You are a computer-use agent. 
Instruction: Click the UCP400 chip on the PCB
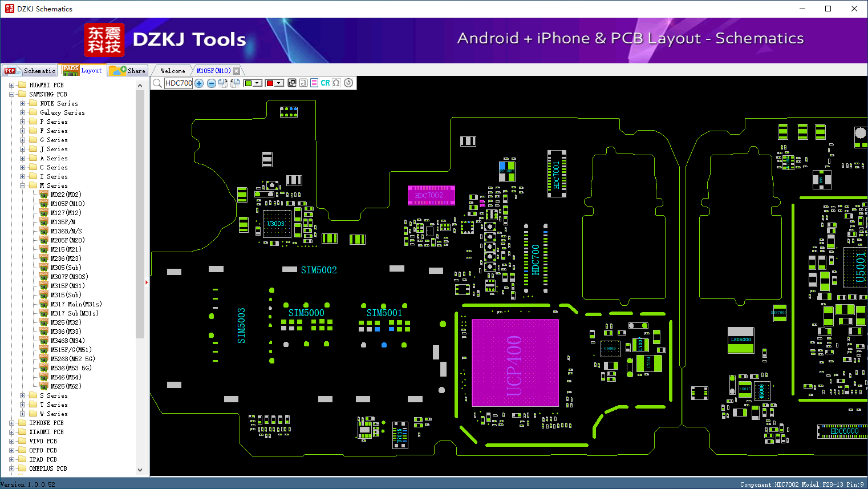(x=515, y=363)
